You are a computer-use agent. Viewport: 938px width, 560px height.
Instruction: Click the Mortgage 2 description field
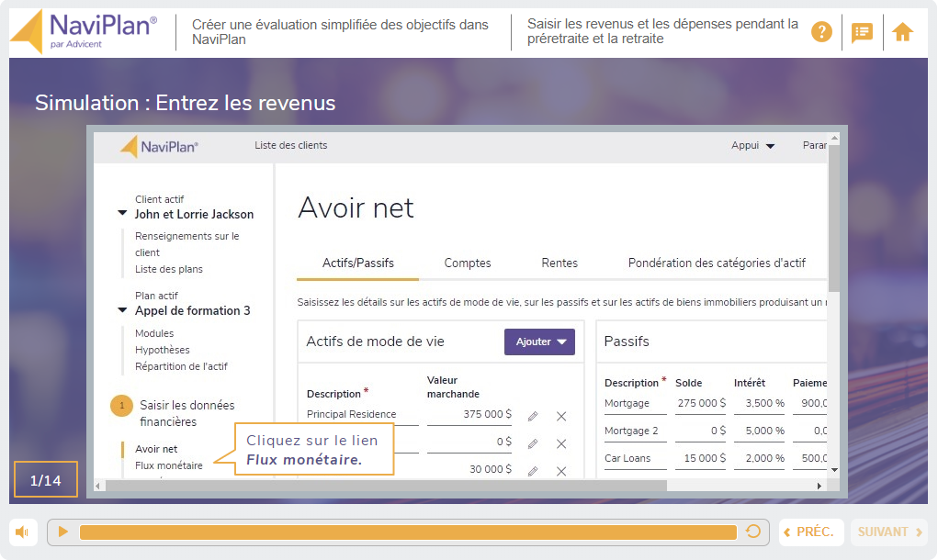[636, 431]
